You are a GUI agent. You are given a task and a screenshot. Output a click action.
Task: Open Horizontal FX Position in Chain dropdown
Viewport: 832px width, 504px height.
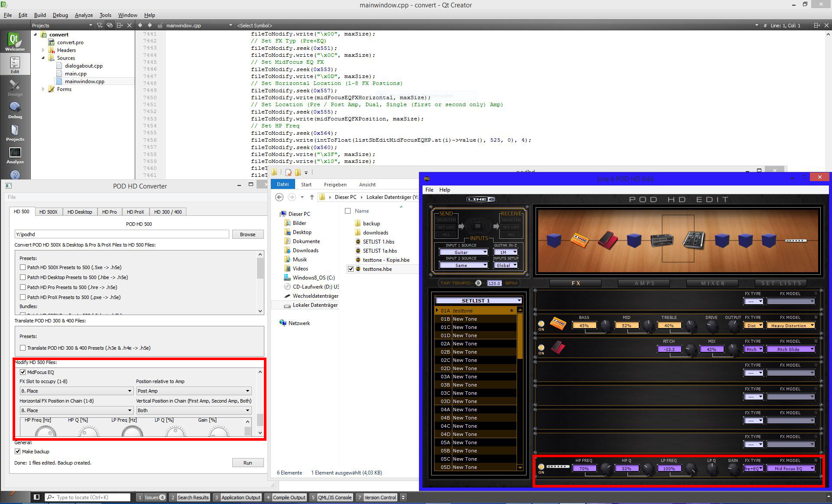[x=76, y=410]
